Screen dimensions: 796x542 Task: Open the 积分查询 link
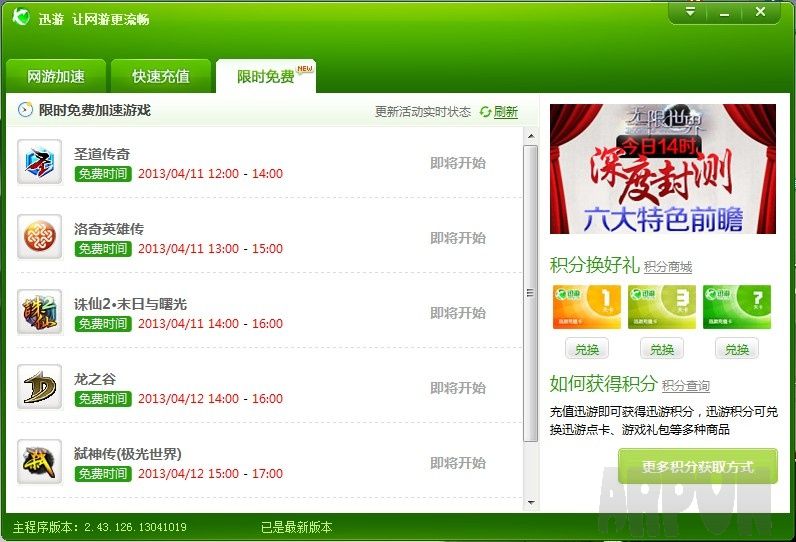click(x=686, y=386)
